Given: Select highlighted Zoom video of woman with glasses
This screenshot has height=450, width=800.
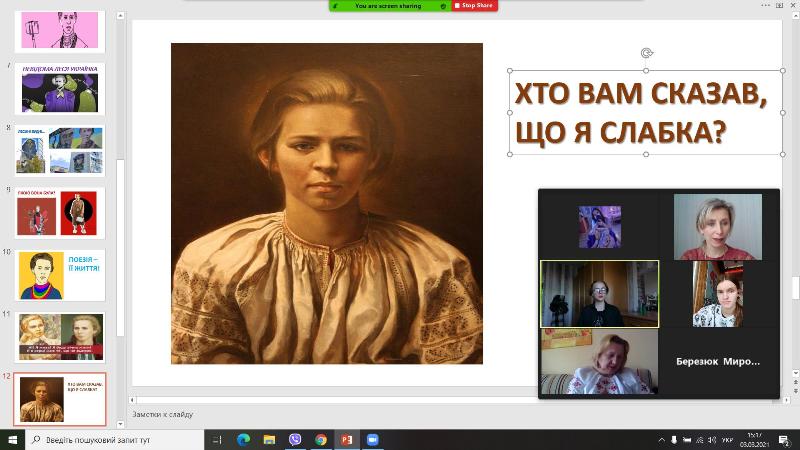Looking at the screenshot, I should point(599,294).
